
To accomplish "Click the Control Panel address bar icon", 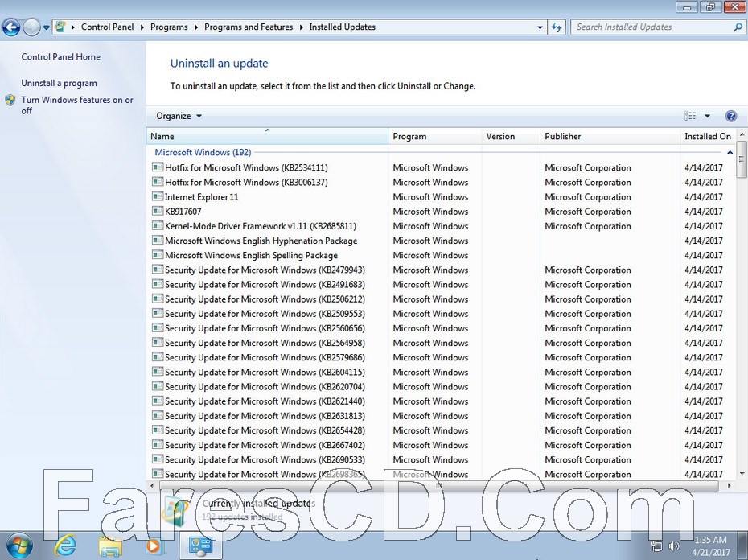I will [60, 27].
